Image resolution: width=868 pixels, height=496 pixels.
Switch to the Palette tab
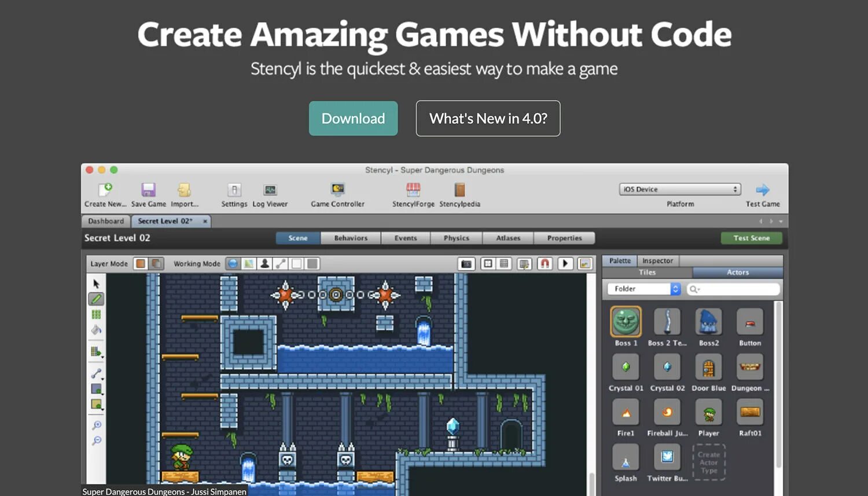click(x=620, y=261)
